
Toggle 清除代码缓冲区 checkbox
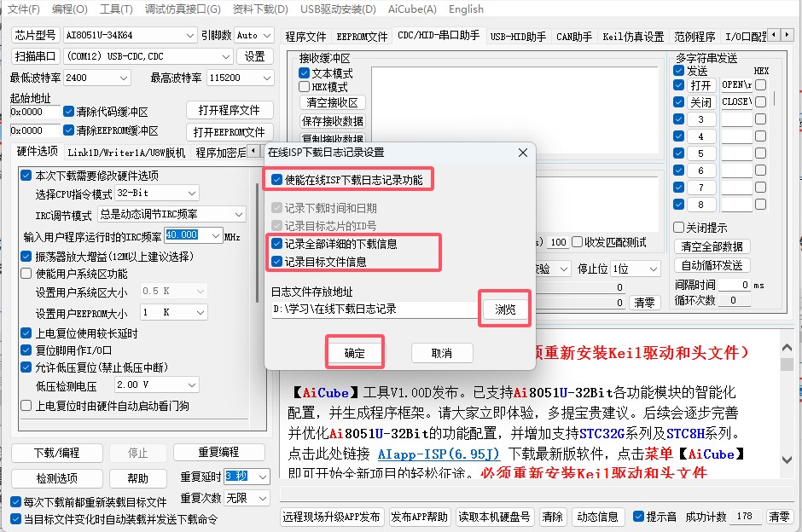(x=68, y=112)
